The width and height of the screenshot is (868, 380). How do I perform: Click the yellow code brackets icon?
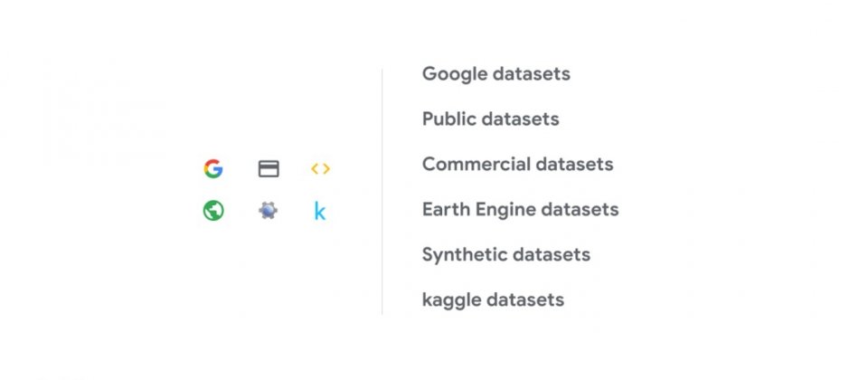click(320, 169)
